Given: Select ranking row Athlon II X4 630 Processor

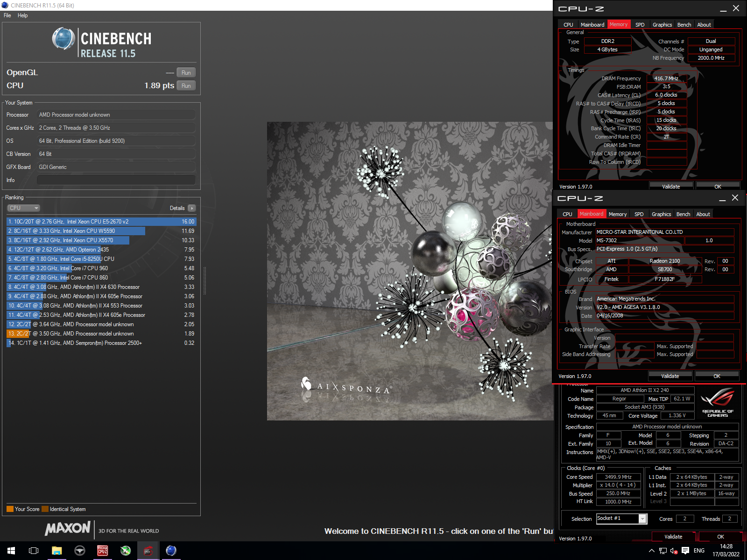Looking at the screenshot, I should click(x=101, y=287).
